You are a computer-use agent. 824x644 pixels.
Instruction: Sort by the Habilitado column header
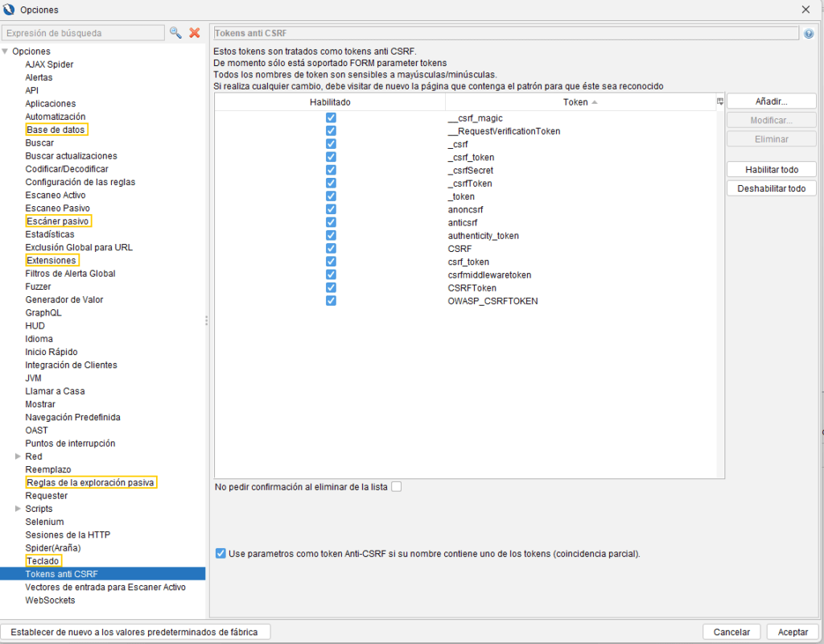[330, 102]
